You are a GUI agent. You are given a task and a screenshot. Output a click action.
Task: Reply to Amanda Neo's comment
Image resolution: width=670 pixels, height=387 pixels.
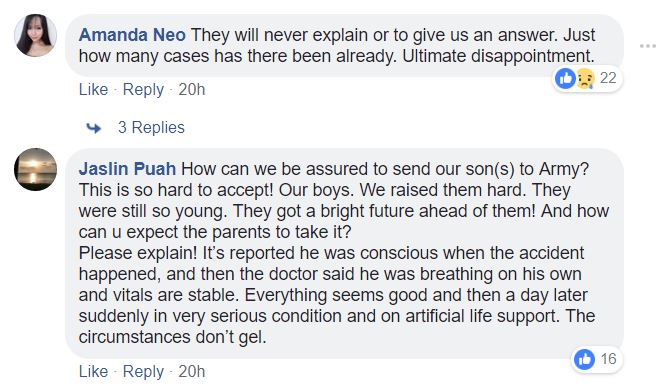pyautogui.click(x=143, y=90)
